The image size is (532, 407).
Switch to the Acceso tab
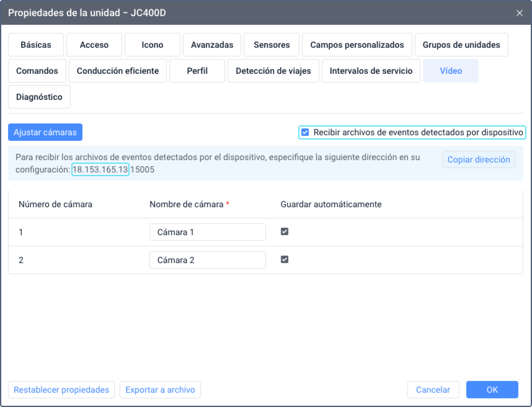point(94,45)
